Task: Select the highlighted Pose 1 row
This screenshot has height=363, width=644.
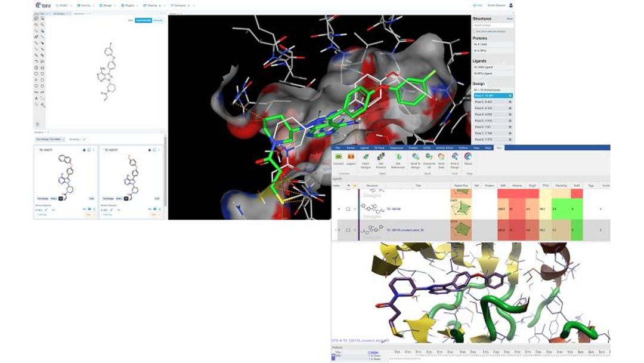Action: pos(493,96)
